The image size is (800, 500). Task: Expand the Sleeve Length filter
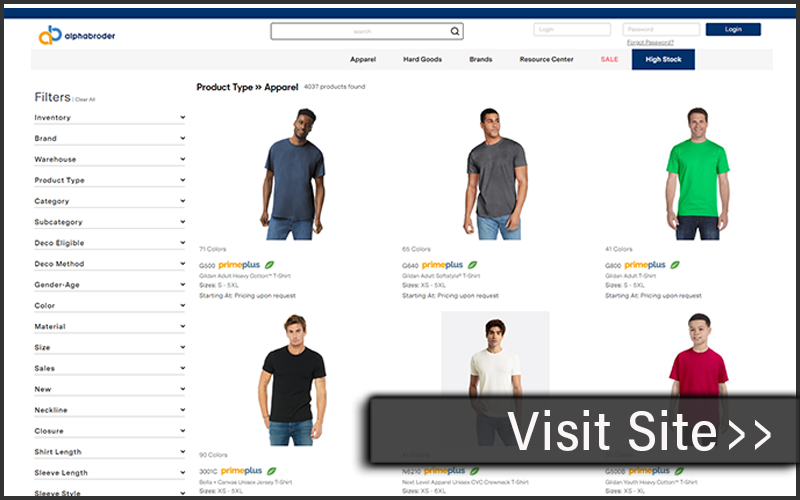[x=110, y=473]
